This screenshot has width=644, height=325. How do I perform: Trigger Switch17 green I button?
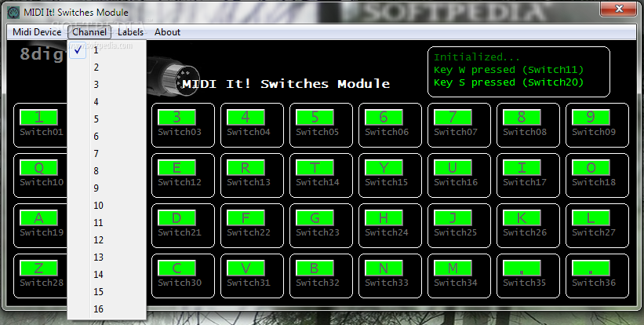(x=522, y=168)
